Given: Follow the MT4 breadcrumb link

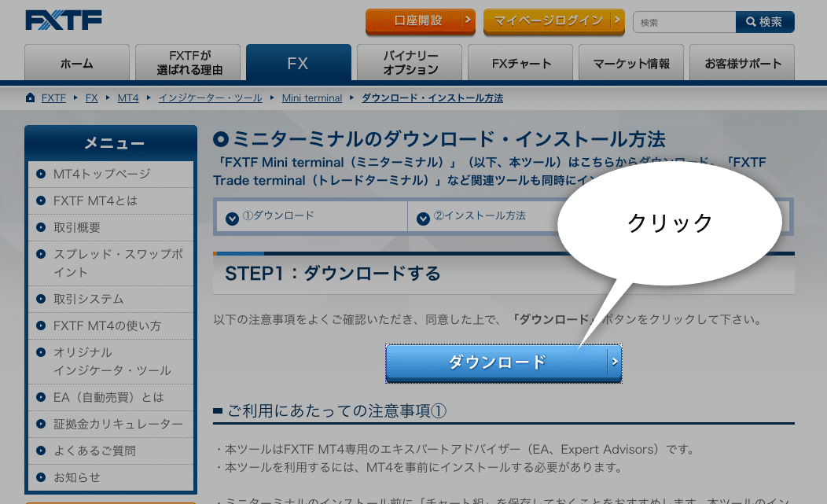Looking at the screenshot, I should point(128,98).
